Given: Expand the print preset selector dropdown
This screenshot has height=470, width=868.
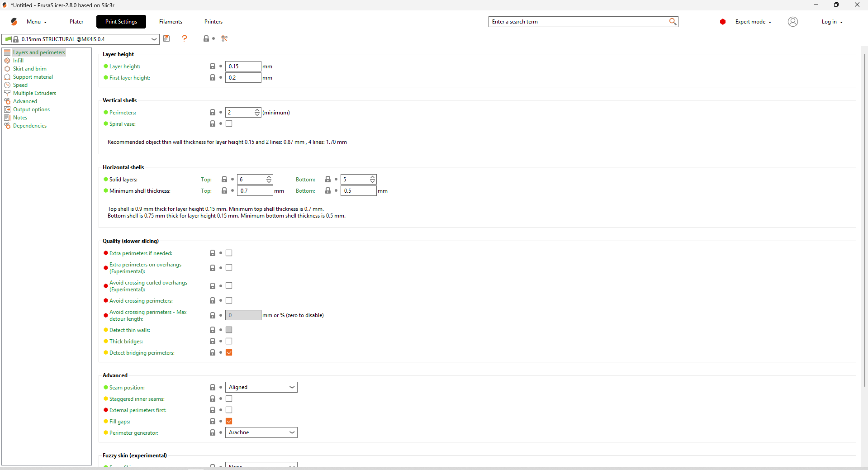Looking at the screenshot, I should (154, 39).
